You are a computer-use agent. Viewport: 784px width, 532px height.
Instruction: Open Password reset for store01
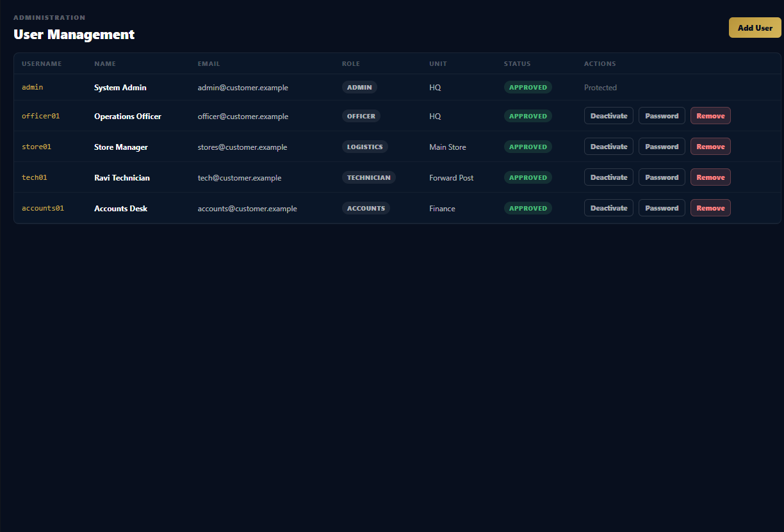[x=662, y=147]
